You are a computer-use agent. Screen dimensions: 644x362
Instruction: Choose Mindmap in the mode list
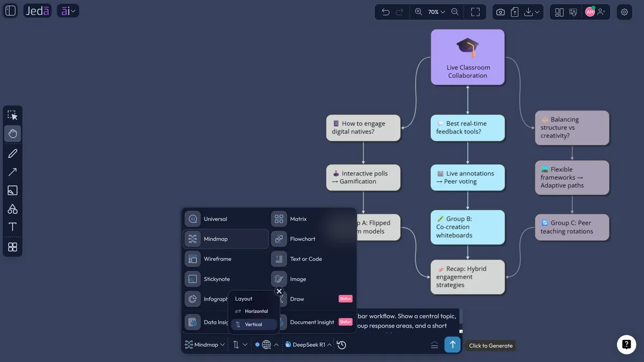[225, 239]
